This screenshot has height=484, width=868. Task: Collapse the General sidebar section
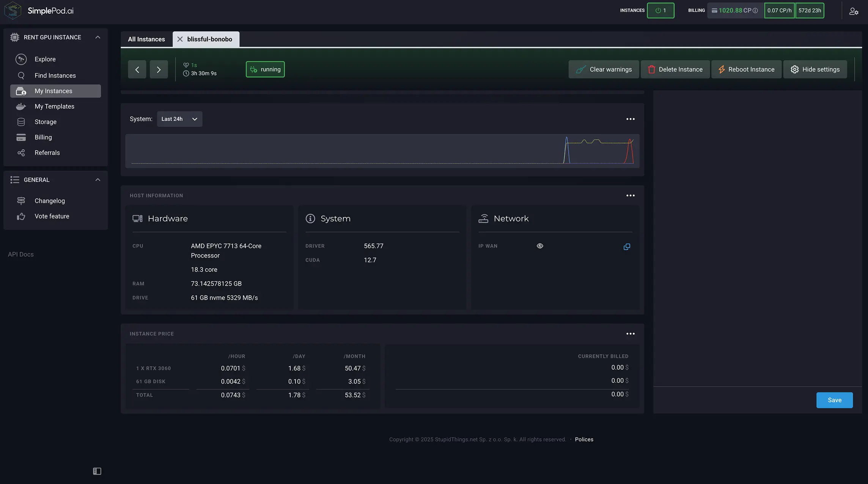point(98,180)
